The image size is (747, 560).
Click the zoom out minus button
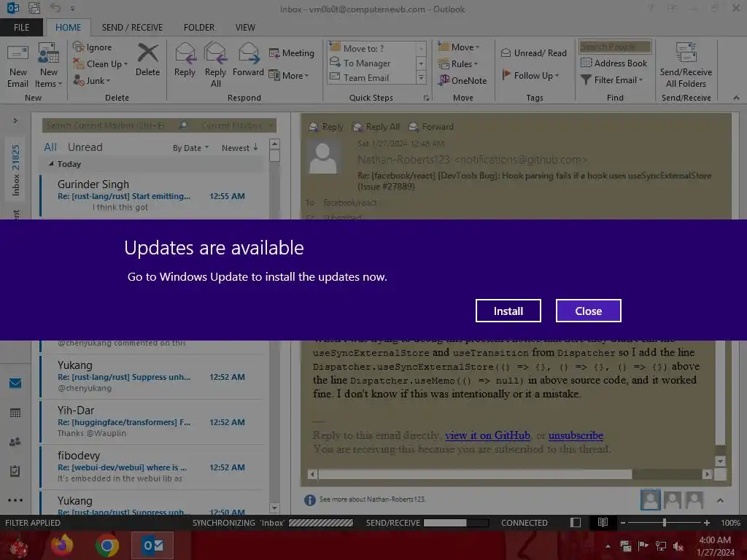tap(623, 522)
